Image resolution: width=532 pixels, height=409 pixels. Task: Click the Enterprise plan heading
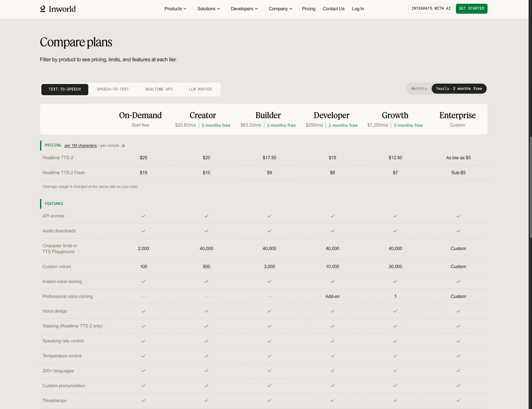coord(457,115)
